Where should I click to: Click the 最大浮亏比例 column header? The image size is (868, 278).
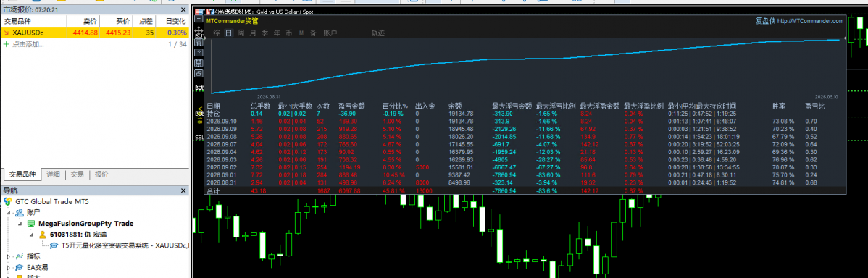pos(556,106)
